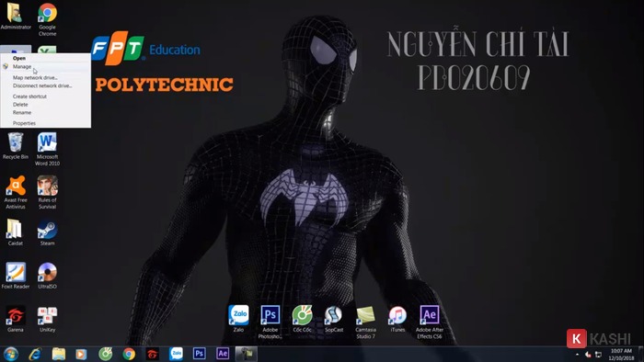The width and height of the screenshot is (644, 362).
Task: Open Windows Explorer from the taskbar
Action: click(x=59, y=354)
